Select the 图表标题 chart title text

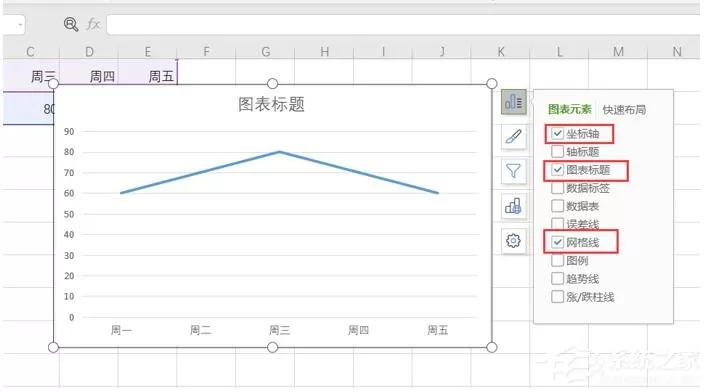(271, 104)
